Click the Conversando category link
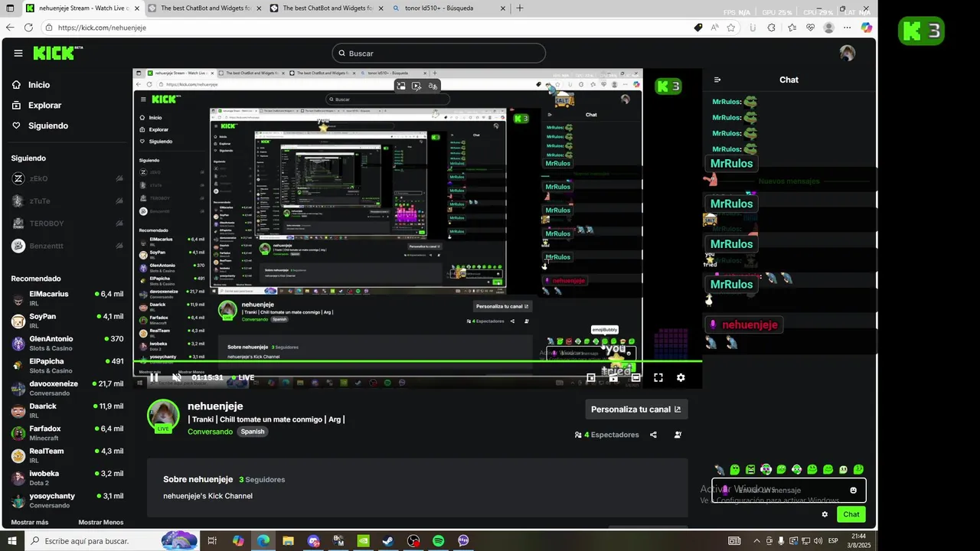The image size is (980, 551). point(210,432)
